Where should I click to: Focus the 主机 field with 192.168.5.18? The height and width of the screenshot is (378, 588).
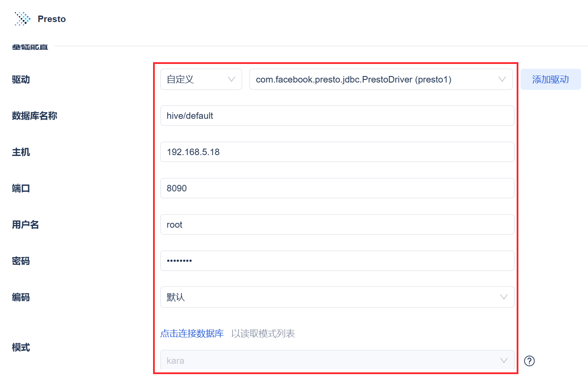click(x=337, y=152)
